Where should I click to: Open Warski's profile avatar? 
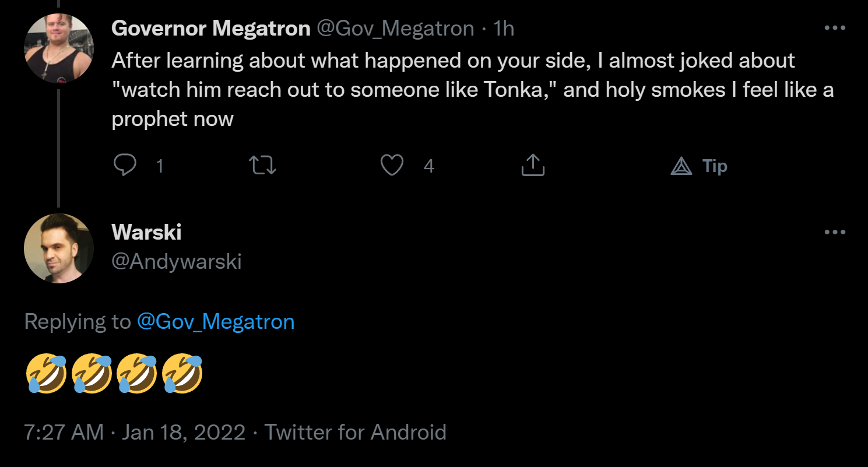(x=59, y=248)
